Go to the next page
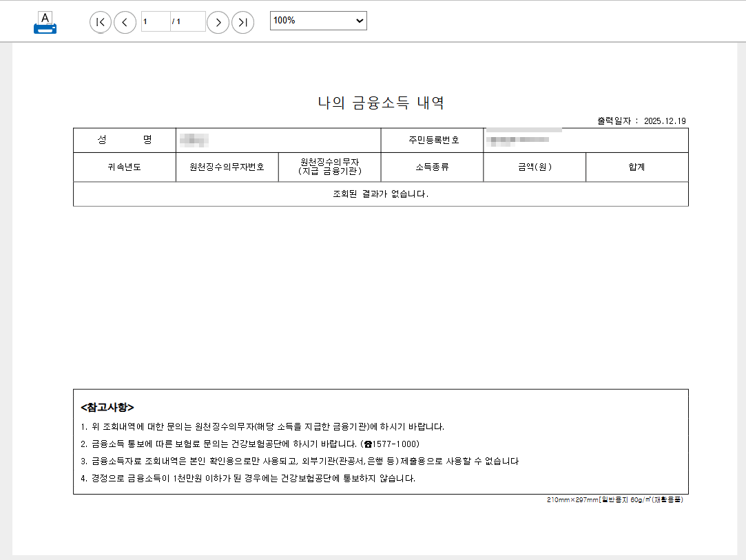The height and width of the screenshot is (560, 746). pos(218,22)
